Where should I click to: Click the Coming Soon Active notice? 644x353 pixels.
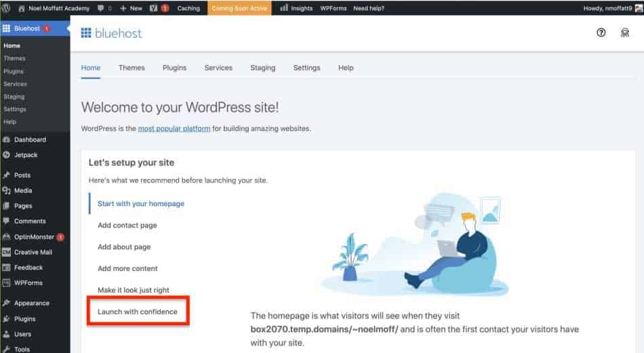click(239, 8)
